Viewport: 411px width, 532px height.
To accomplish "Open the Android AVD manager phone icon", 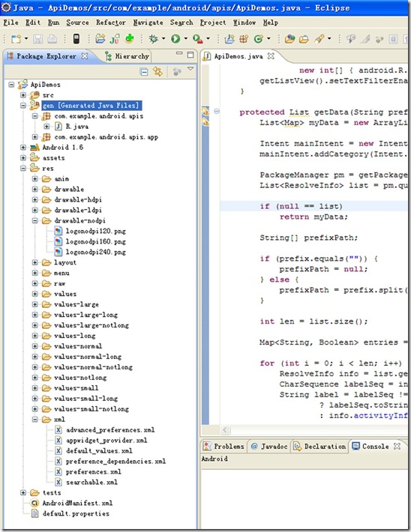I will (x=76, y=39).
